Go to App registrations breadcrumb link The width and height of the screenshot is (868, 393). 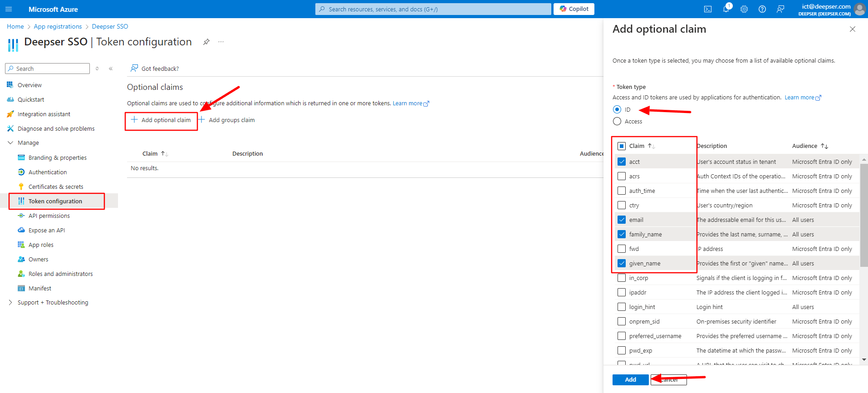[x=58, y=26]
